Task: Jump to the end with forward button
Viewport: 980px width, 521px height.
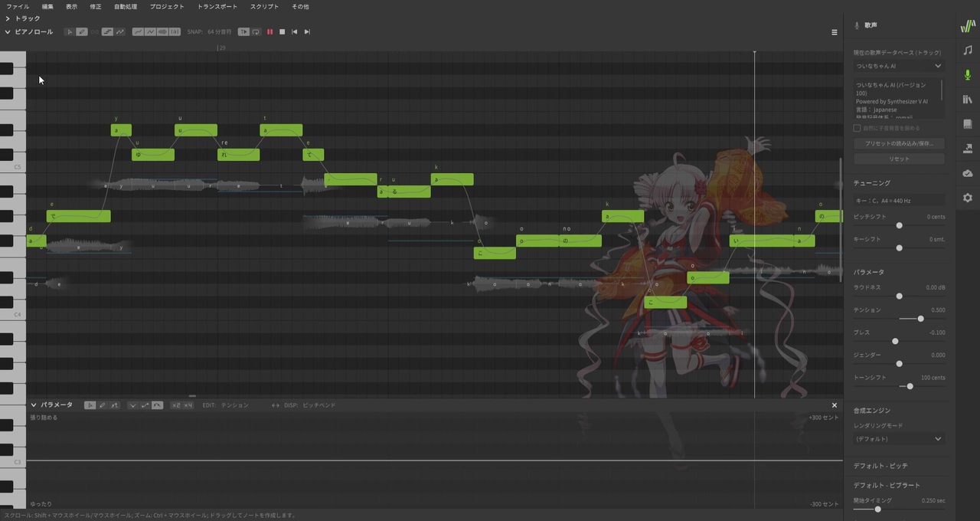Action: coord(307,32)
